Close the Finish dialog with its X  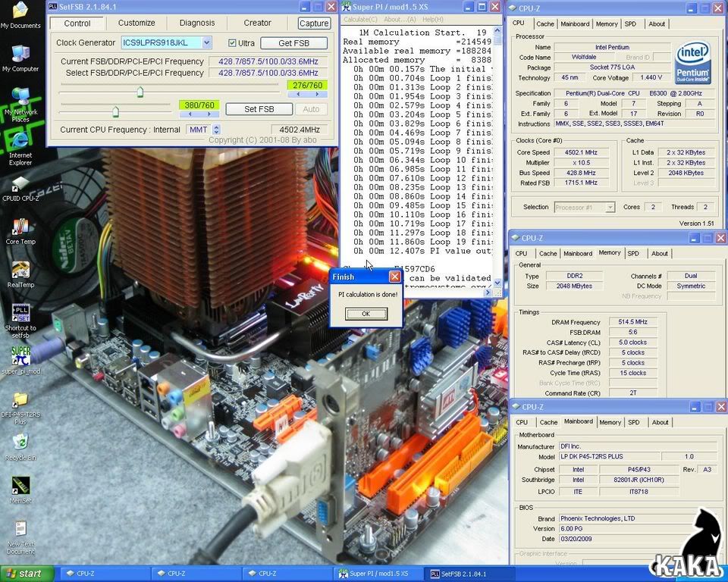[394, 277]
